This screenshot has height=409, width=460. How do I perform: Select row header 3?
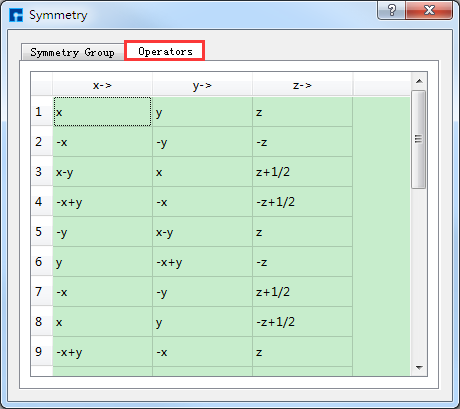42,171
